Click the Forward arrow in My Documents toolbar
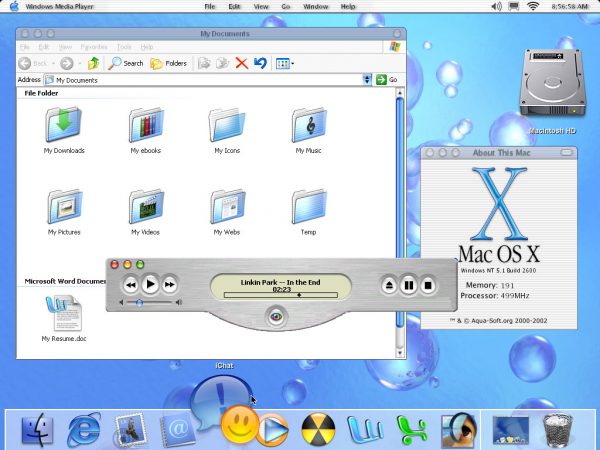This screenshot has width=600, height=450. pos(67,63)
